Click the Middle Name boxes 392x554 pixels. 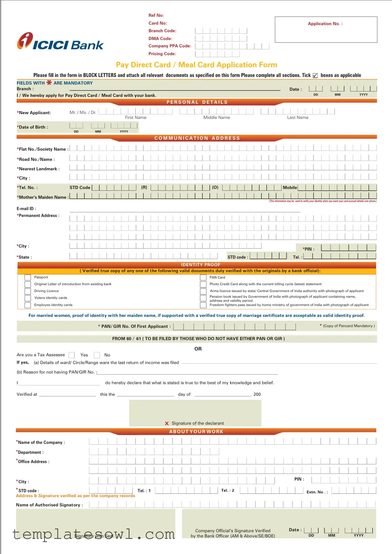point(216,111)
